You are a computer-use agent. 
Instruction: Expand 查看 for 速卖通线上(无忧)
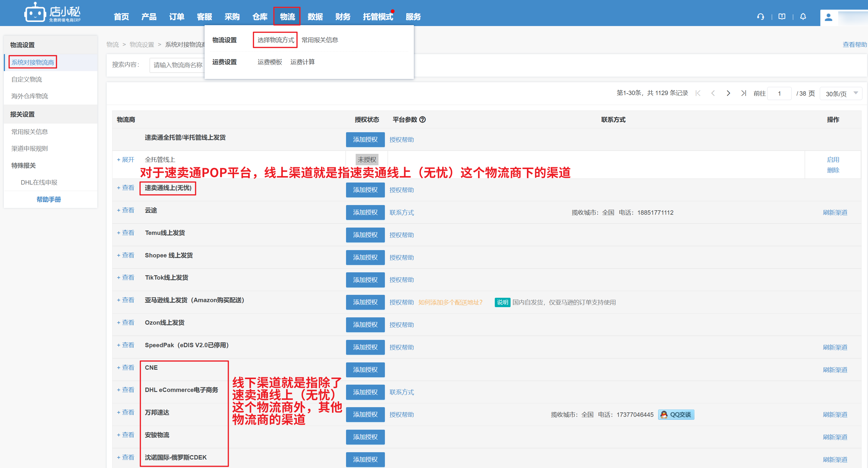pyautogui.click(x=125, y=187)
